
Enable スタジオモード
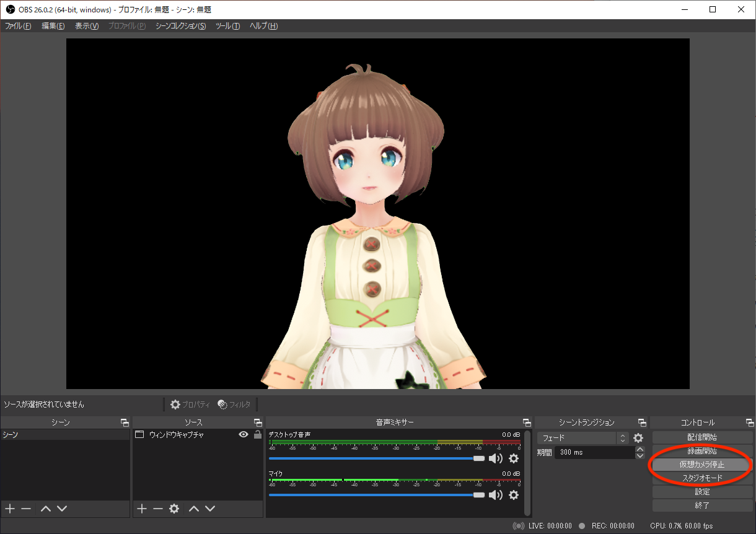click(702, 478)
